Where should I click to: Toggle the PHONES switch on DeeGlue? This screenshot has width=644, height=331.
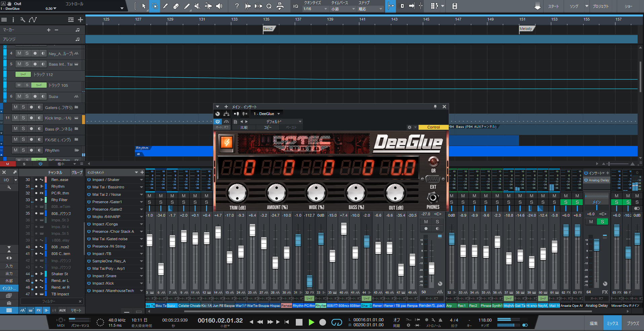click(x=433, y=197)
